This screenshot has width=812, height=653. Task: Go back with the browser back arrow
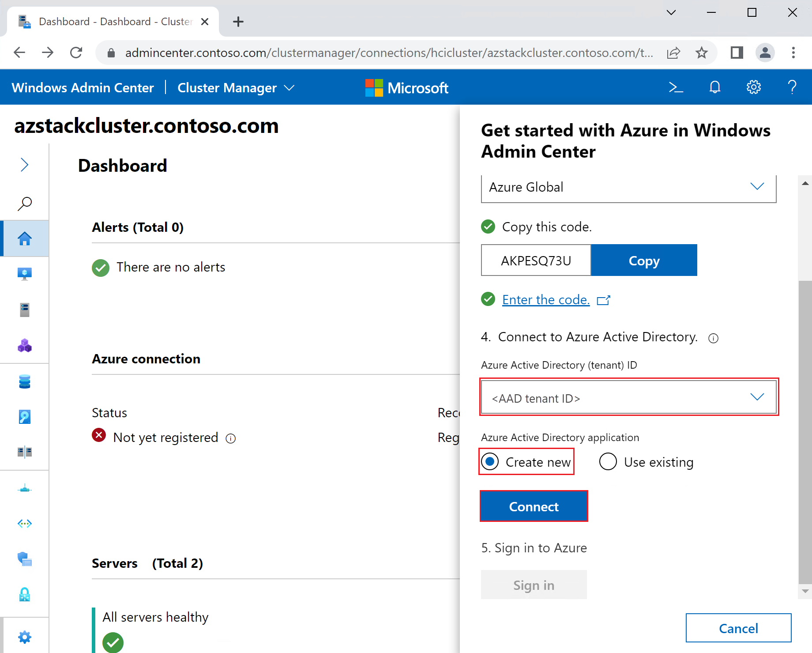[19, 53]
